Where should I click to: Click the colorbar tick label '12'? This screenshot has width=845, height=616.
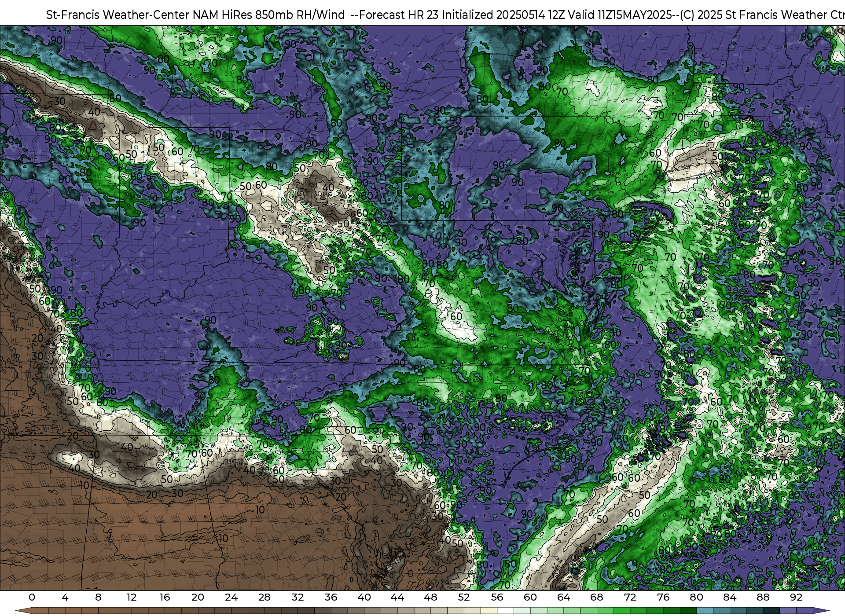coord(132,597)
